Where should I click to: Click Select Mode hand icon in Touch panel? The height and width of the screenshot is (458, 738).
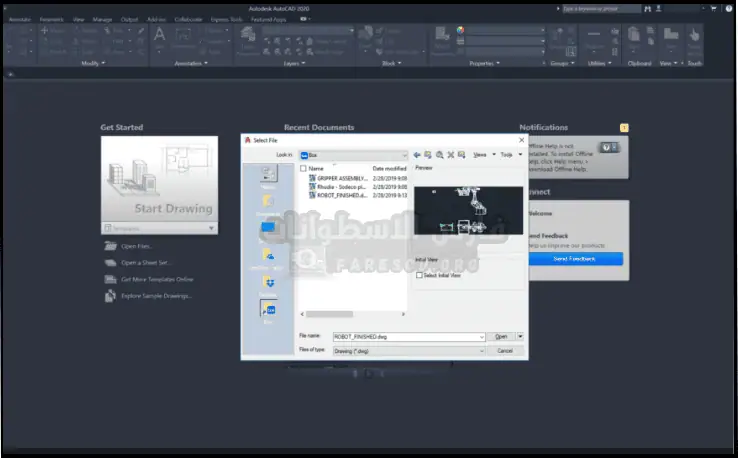[694, 34]
